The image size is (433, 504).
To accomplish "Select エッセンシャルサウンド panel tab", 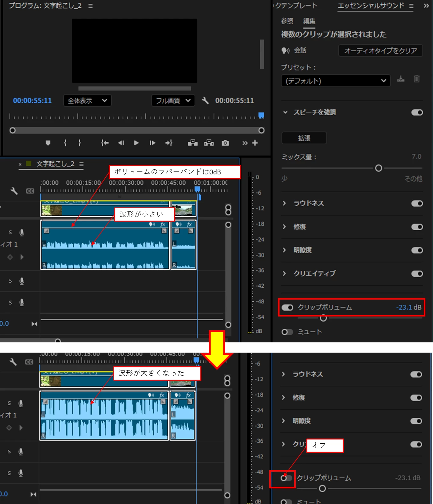I will tap(371, 6).
